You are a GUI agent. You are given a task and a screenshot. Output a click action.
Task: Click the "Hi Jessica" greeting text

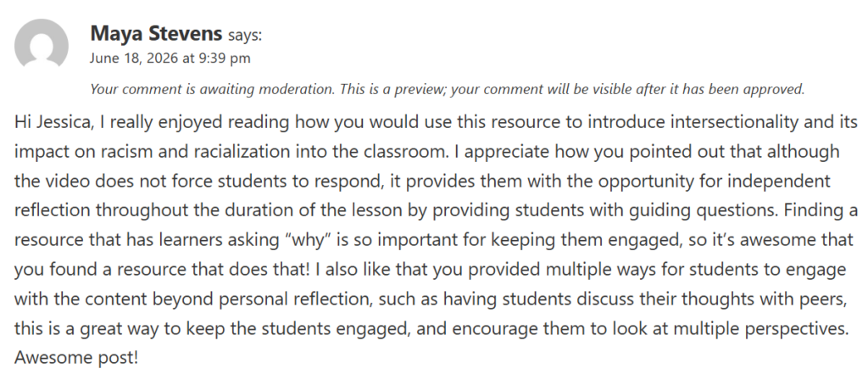tap(53, 122)
